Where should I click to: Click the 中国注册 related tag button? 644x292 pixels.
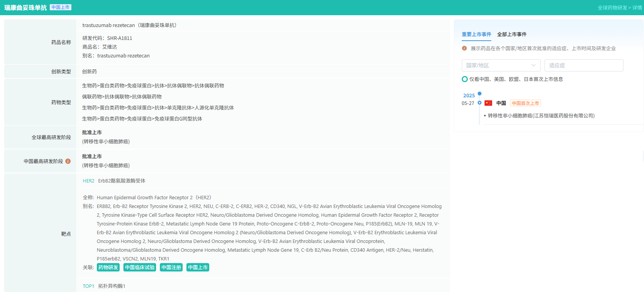pyautogui.click(x=171, y=267)
